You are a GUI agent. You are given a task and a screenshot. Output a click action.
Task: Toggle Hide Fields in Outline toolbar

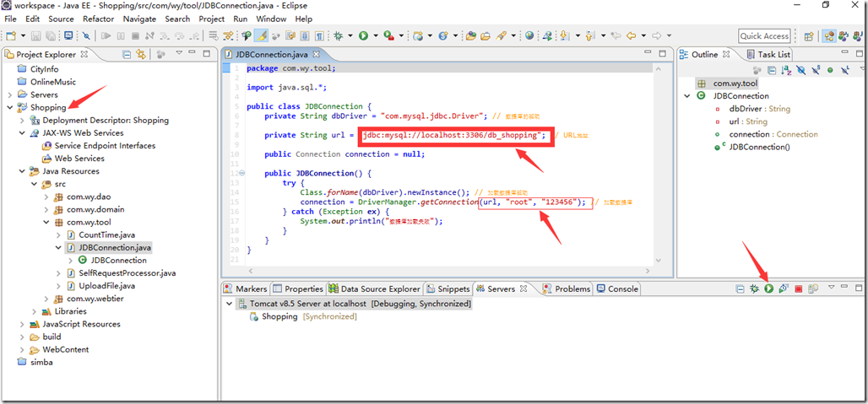tap(801, 70)
